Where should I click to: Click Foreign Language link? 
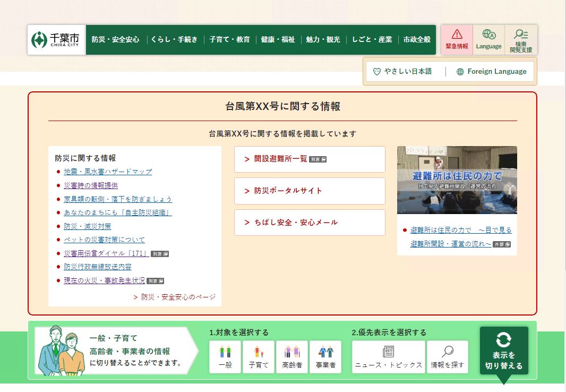[491, 71]
